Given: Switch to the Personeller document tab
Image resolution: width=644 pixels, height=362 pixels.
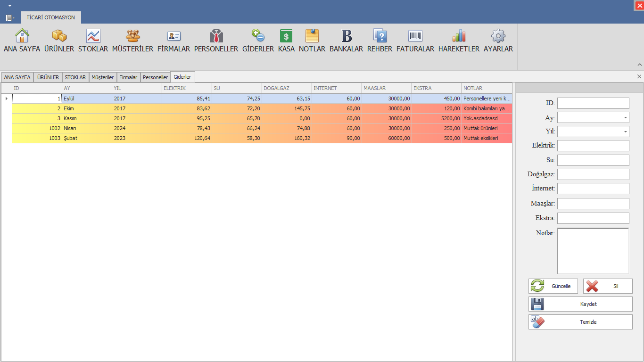Looking at the screenshot, I should (155, 77).
